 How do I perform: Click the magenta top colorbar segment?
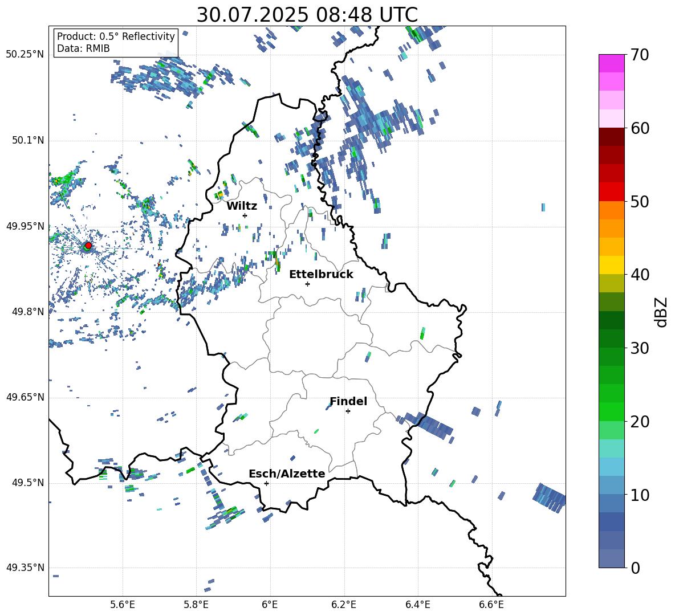click(x=612, y=63)
